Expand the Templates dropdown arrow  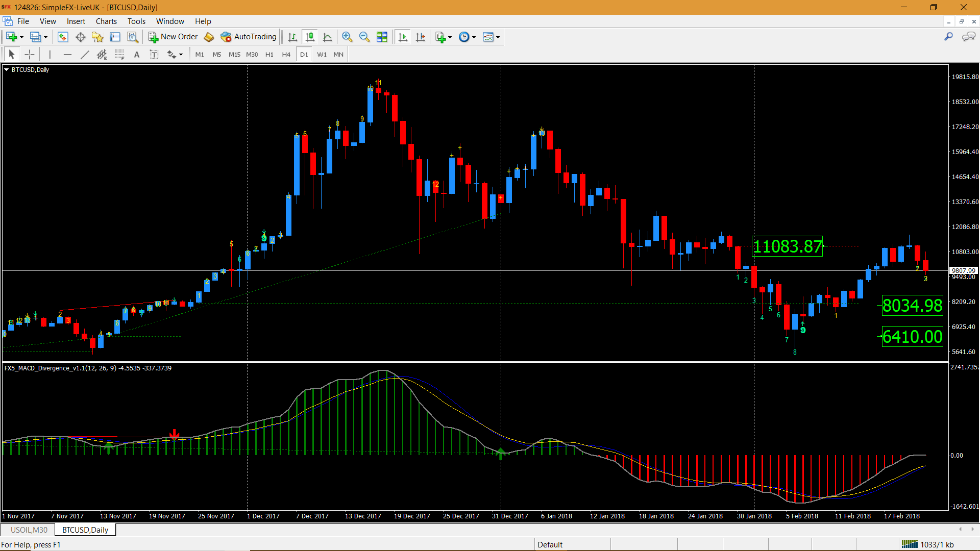(498, 37)
